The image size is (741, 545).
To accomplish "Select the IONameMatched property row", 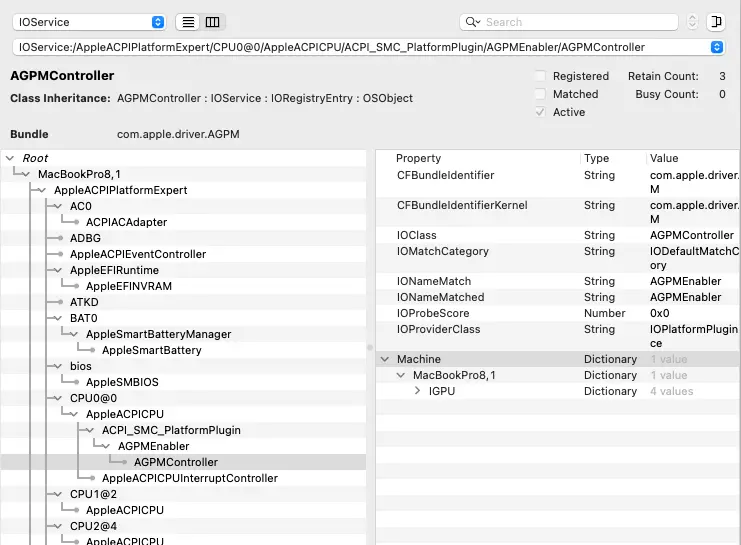I will (x=558, y=297).
